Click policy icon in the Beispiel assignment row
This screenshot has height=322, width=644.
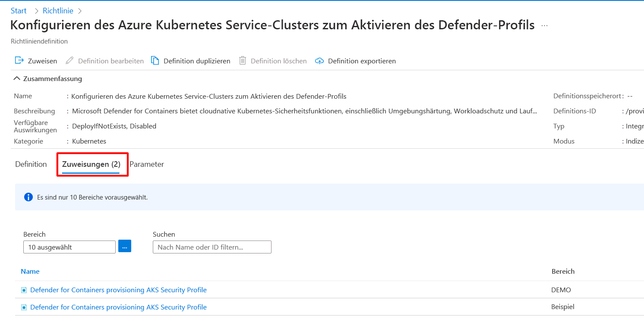click(24, 307)
